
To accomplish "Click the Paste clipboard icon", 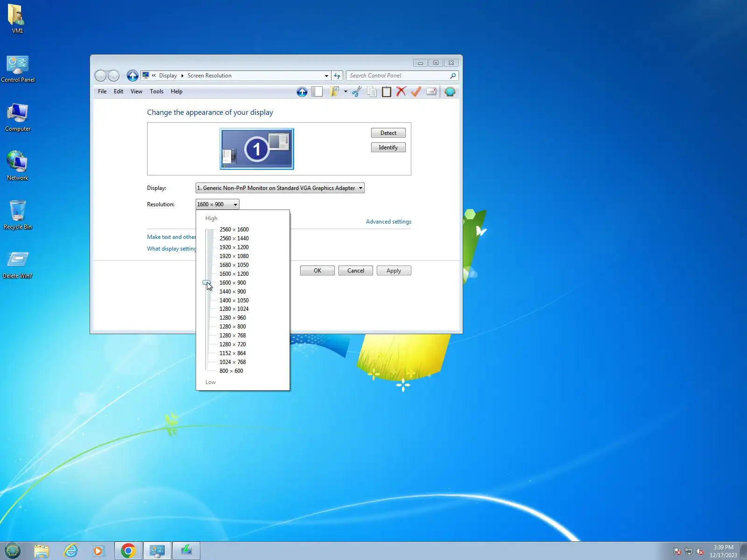I will coord(387,92).
